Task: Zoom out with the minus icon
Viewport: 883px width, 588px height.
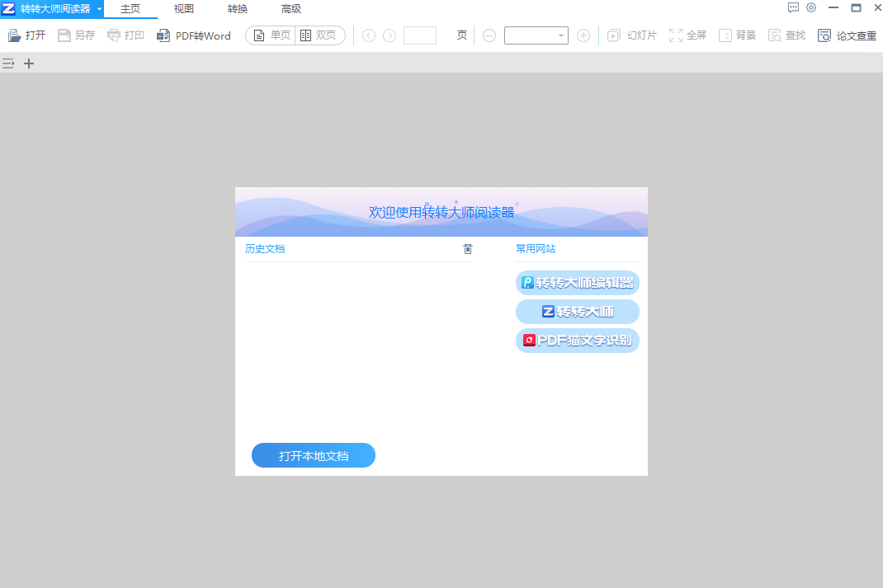Action: click(x=489, y=35)
